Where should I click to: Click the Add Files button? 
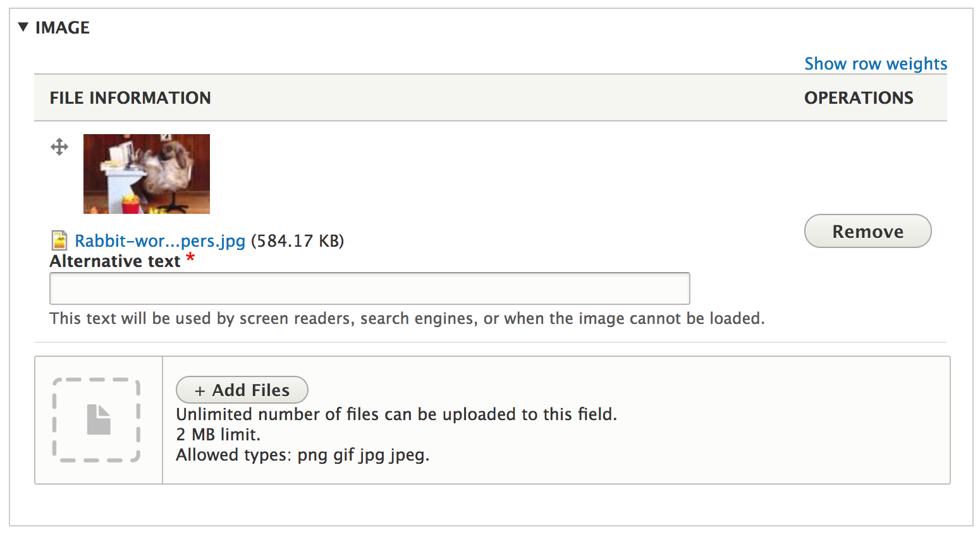coord(242,390)
